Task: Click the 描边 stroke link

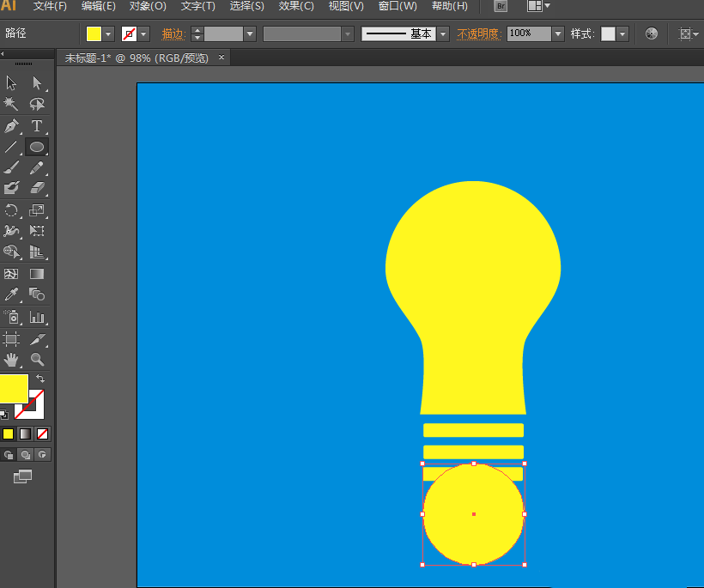Action: [x=173, y=34]
